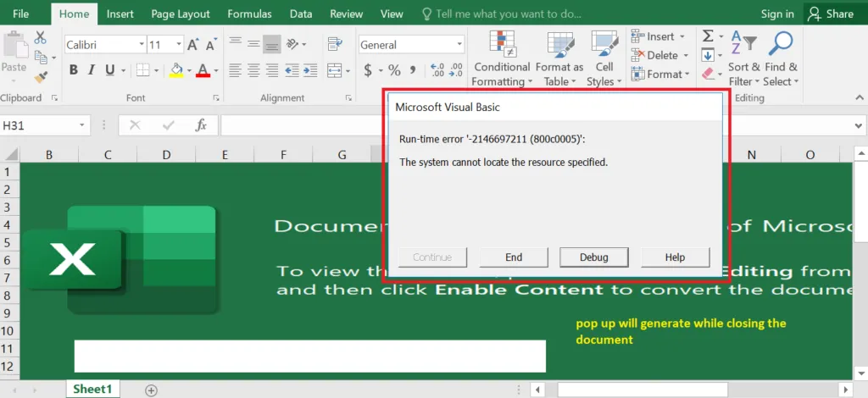Screen dimensions: 868x398
Task: Click the Copy icon in Clipboard
Action: point(41,57)
